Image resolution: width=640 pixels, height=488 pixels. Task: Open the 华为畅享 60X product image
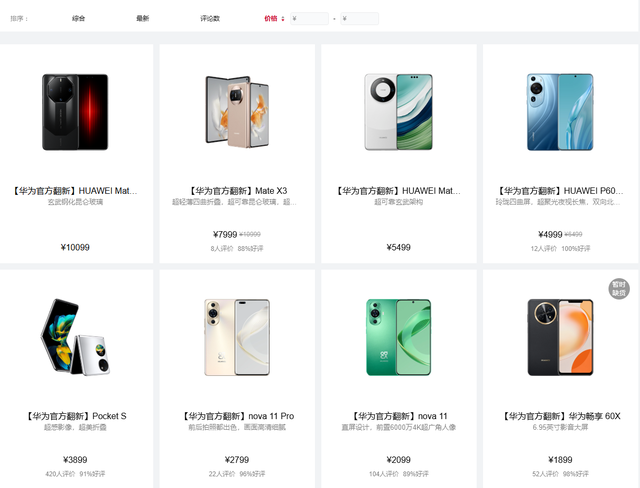[560, 337]
